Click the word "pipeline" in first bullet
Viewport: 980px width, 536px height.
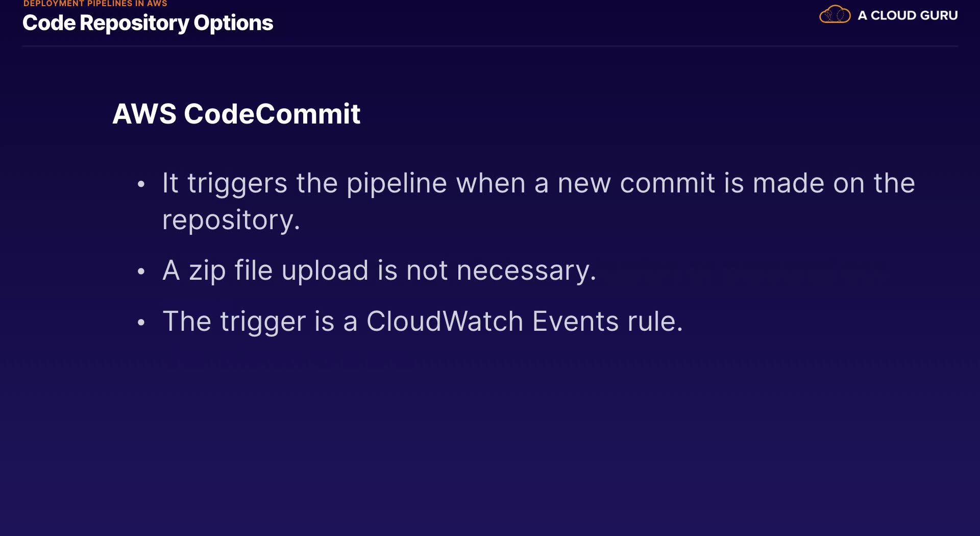click(397, 184)
